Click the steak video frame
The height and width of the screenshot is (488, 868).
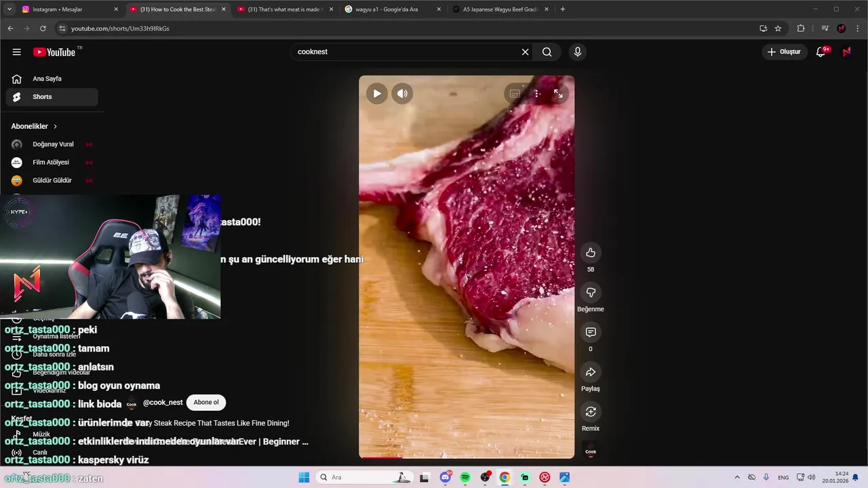tap(467, 267)
